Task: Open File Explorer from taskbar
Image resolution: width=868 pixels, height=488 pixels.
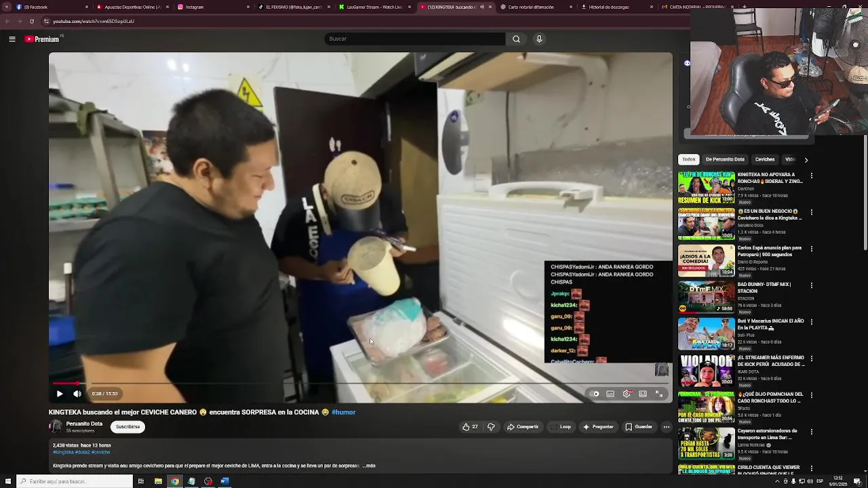Action: tap(158, 481)
